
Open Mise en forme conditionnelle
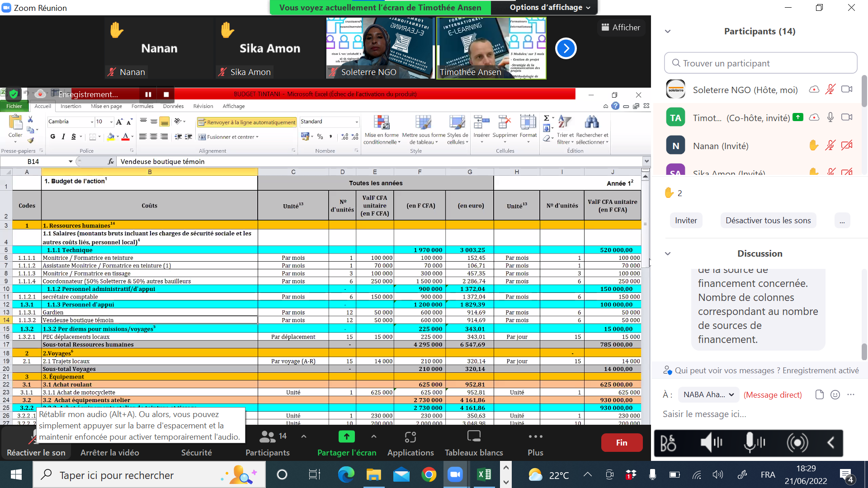[x=382, y=130]
